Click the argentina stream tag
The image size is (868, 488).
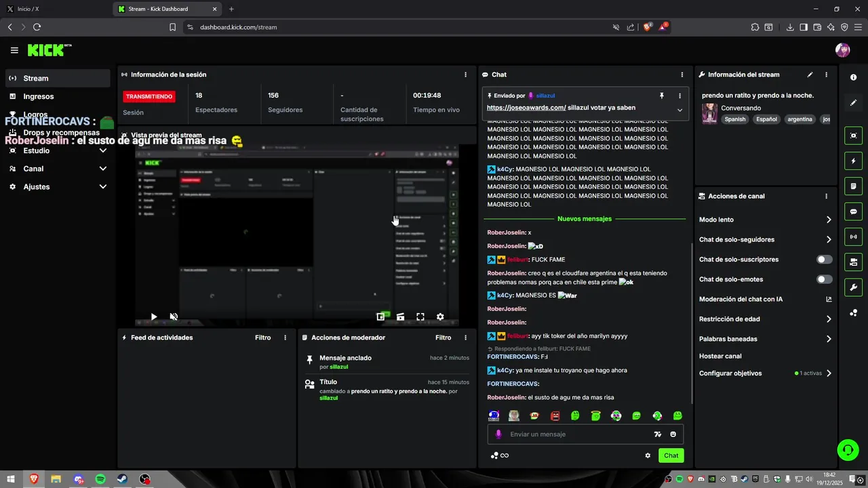pos(800,119)
